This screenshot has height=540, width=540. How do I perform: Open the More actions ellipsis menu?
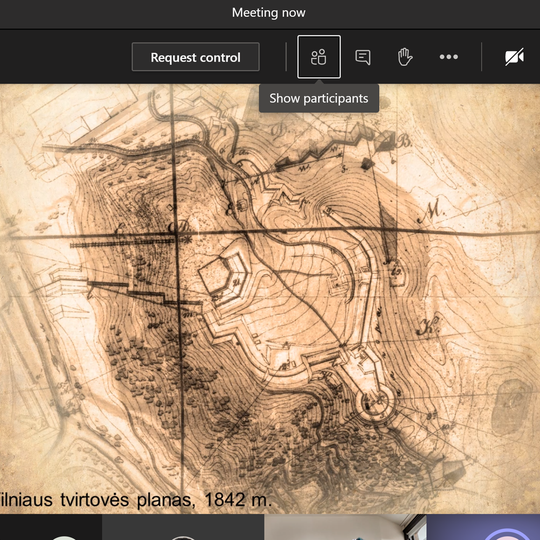[449, 57]
